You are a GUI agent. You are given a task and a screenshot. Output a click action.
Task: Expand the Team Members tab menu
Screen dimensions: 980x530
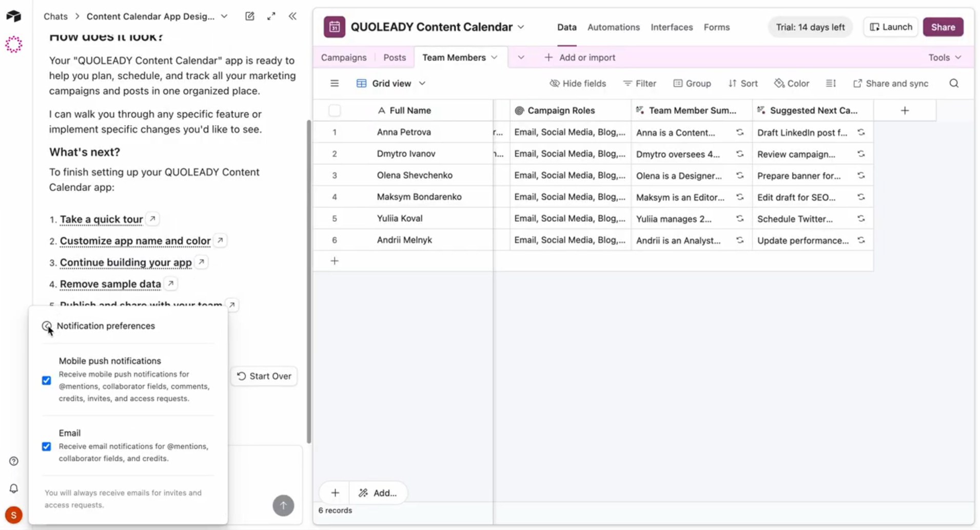[494, 57]
